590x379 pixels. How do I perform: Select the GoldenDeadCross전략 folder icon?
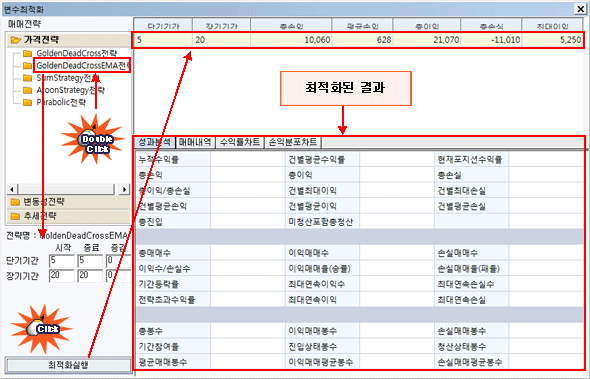coord(27,53)
